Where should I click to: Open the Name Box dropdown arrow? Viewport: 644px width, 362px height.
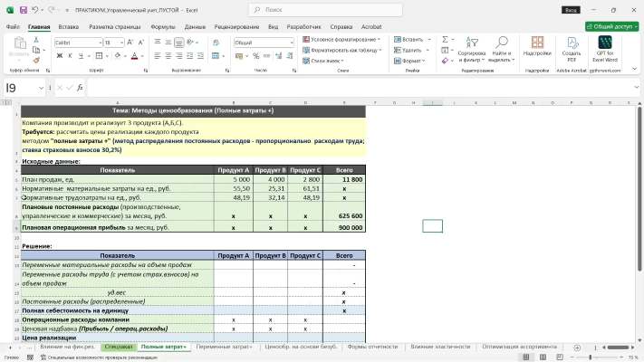(41, 88)
